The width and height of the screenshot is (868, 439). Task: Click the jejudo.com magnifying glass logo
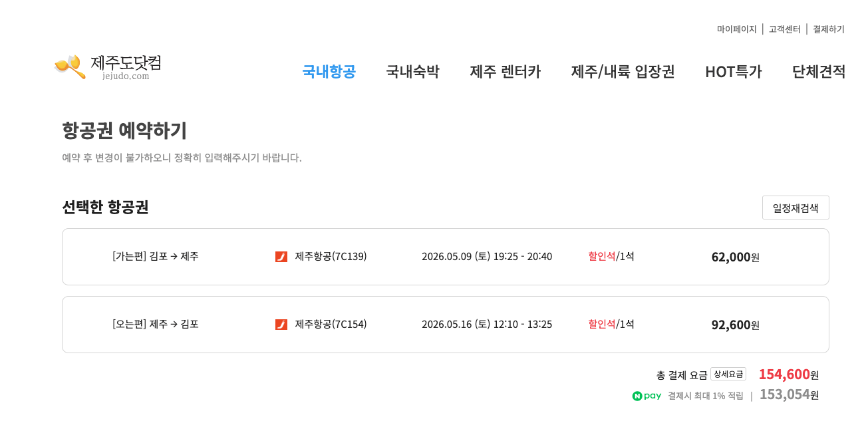click(x=69, y=67)
